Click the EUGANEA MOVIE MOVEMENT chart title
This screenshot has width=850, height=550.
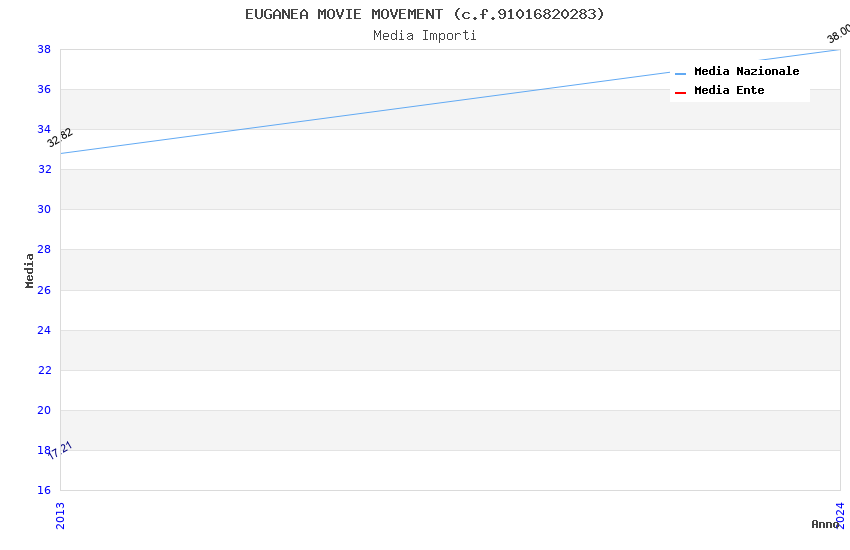click(x=425, y=14)
